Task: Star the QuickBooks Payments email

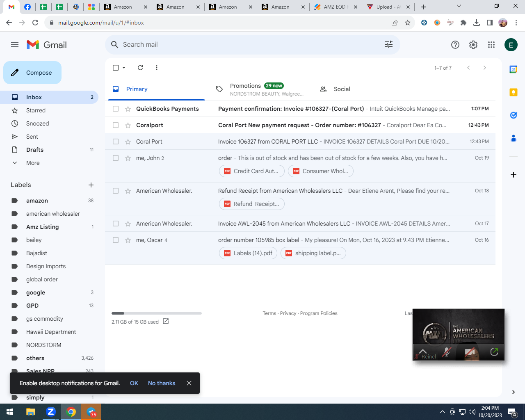Action: tap(128, 109)
